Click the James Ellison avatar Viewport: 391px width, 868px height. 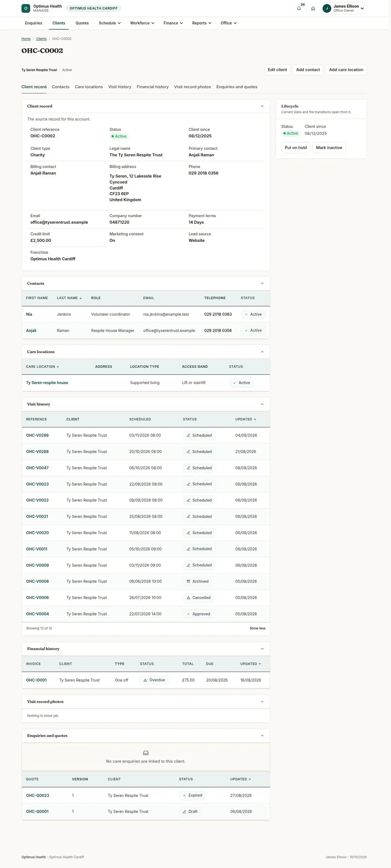(326, 8)
